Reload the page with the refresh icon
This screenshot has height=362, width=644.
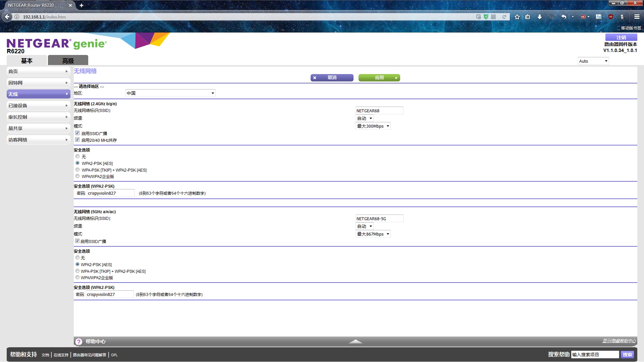504,17
